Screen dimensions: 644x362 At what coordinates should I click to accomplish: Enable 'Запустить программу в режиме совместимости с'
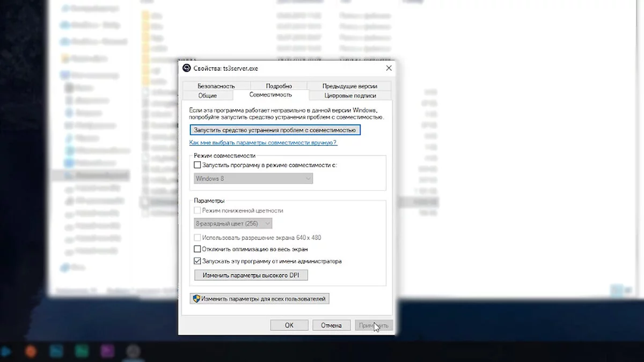click(x=197, y=165)
